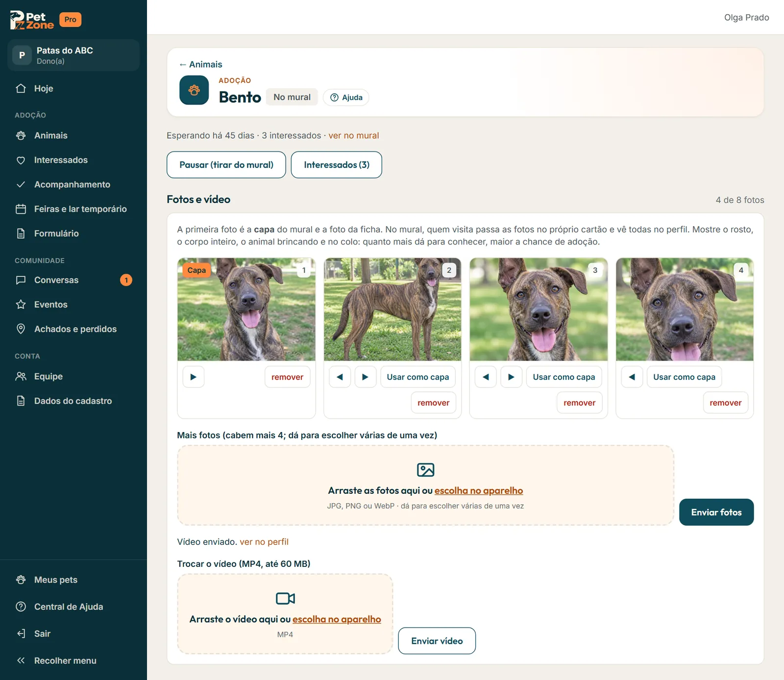784x680 pixels.
Task: Go back via the ← Animais link
Action: coord(200,64)
